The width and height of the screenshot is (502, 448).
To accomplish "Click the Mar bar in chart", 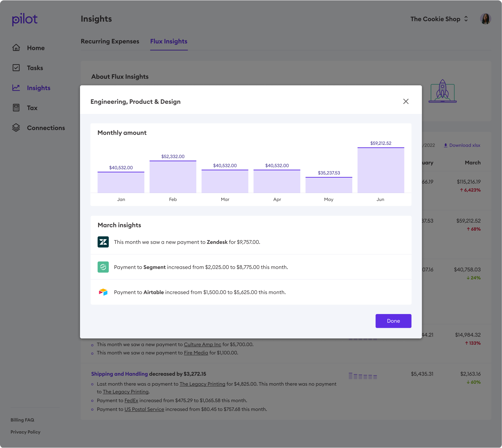I will pyautogui.click(x=225, y=182).
